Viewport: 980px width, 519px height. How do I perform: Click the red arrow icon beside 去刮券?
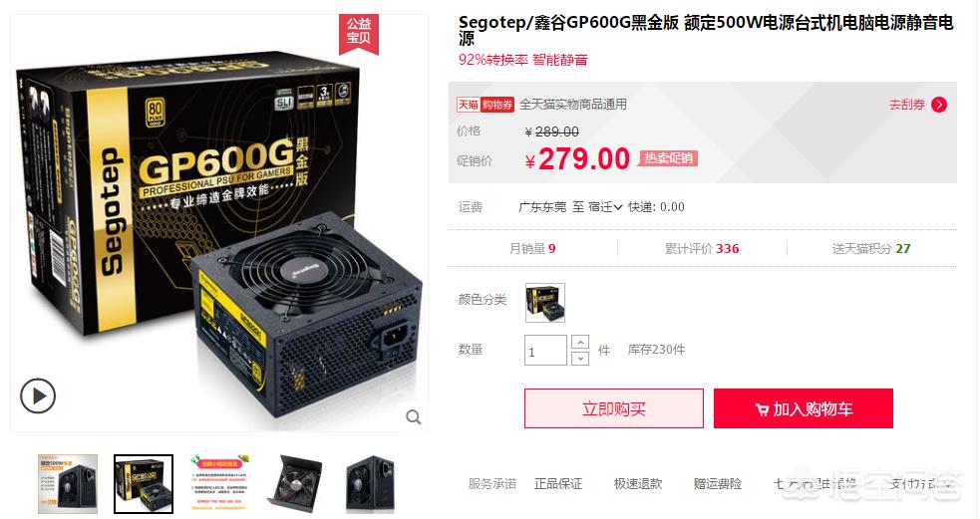(x=939, y=105)
